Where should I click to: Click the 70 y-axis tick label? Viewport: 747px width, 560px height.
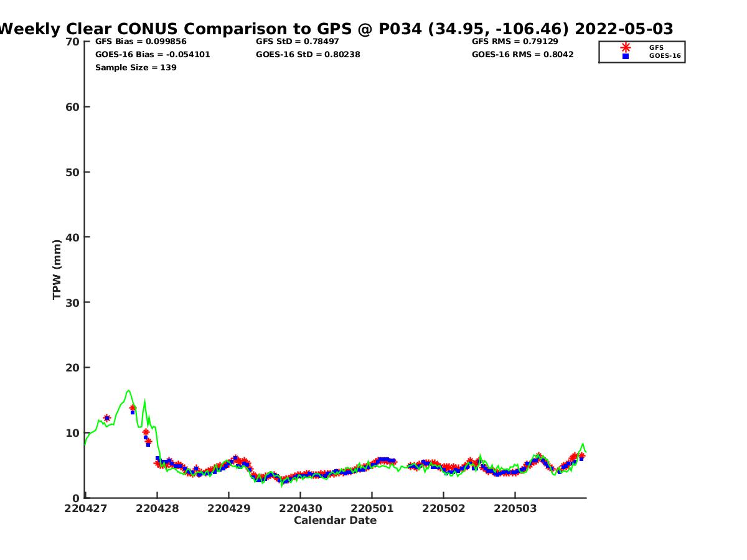[73, 42]
